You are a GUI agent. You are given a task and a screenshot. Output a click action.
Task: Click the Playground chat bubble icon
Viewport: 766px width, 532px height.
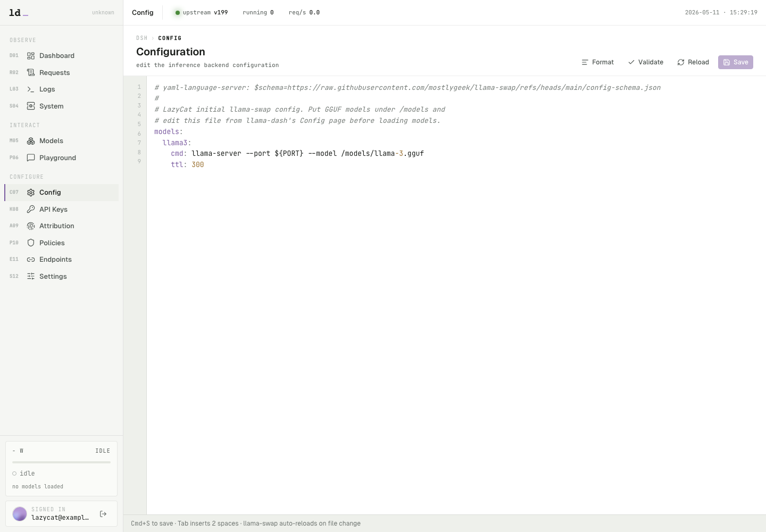[31, 157]
